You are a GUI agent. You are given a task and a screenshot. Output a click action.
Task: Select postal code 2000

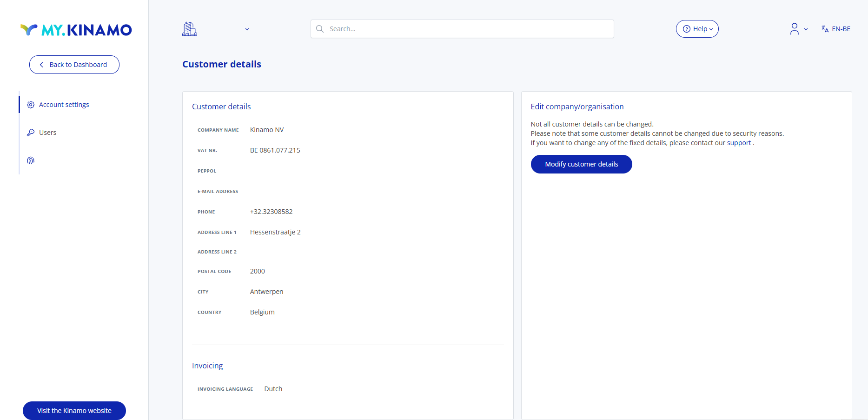(x=258, y=271)
